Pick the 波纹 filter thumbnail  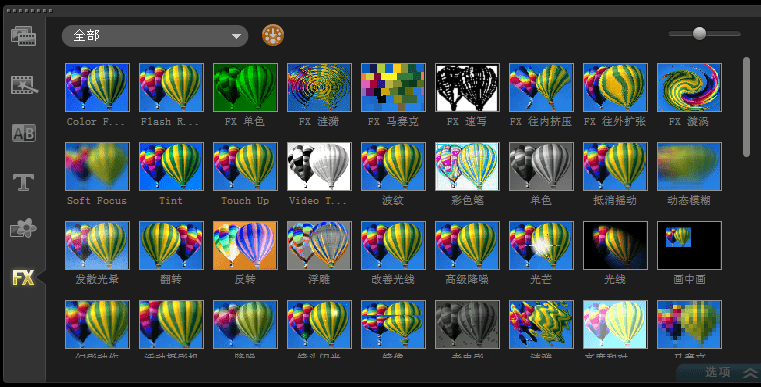[x=393, y=167]
